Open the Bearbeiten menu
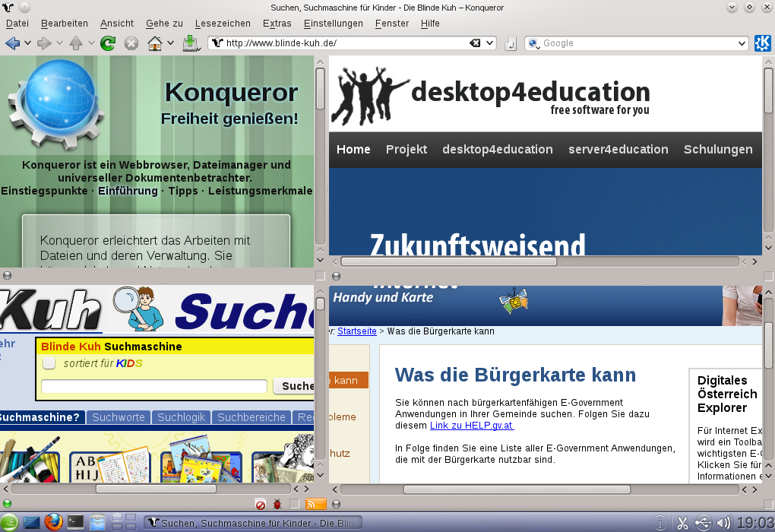 click(65, 24)
